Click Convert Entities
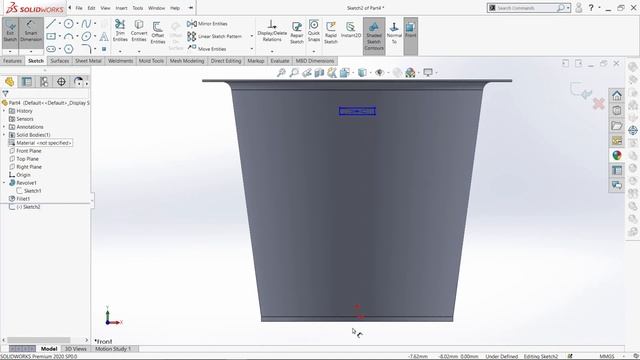This screenshot has width=640, height=360. pyautogui.click(x=139, y=31)
